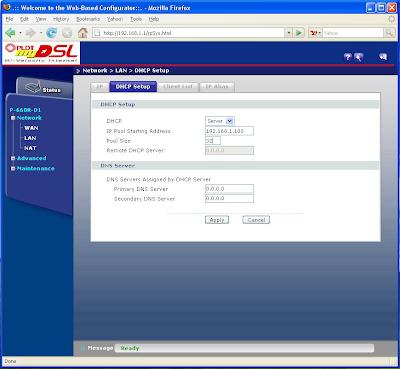Screen dimensions: 400x369
Task: Click the Done status bar text
Action: coord(10,361)
